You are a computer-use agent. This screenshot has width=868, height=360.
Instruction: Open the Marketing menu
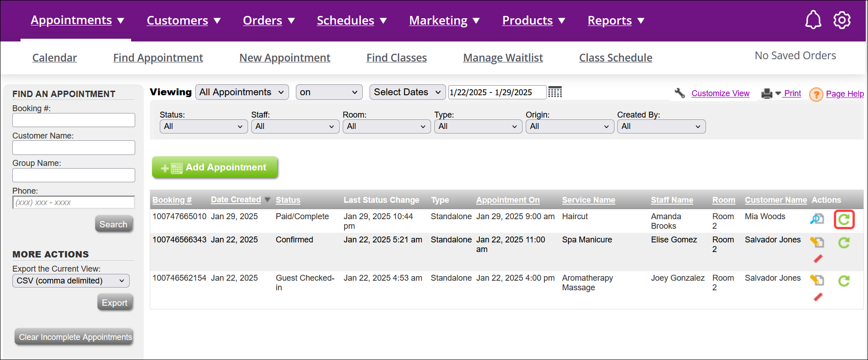[x=444, y=21]
